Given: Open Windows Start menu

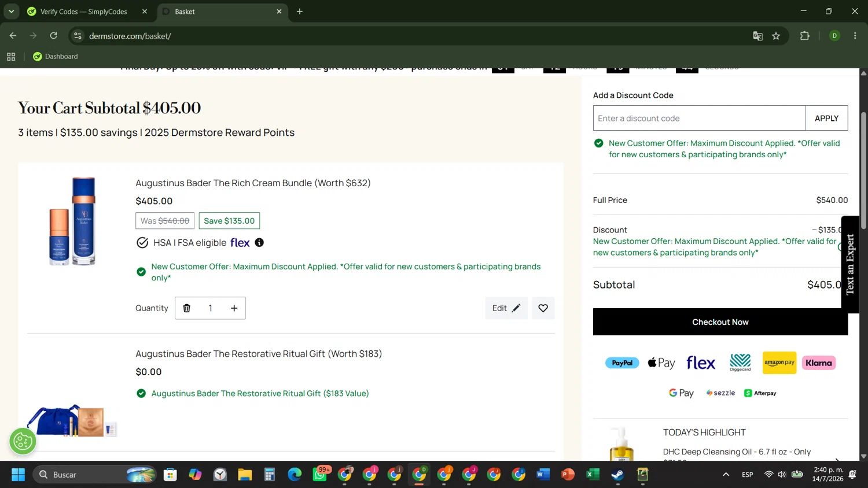Looking at the screenshot, I should pyautogui.click(x=18, y=475).
